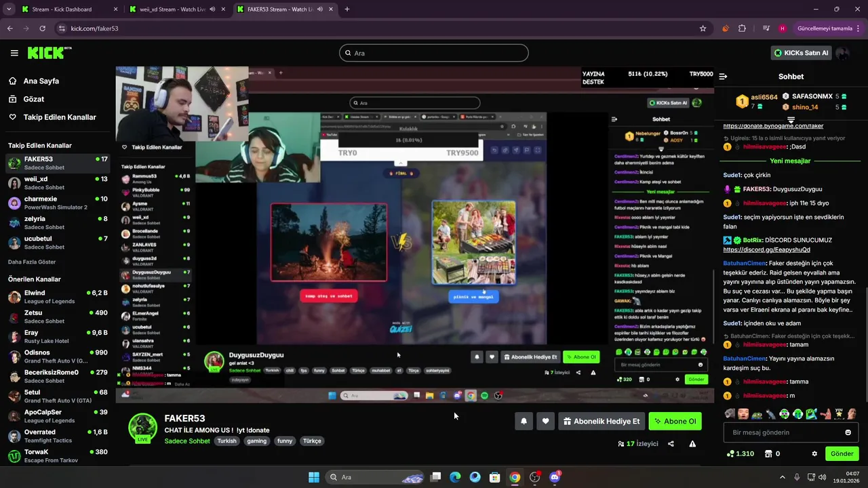Open ApoCalpSer recommended channel
The width and height of the screenshot is (868, 488).
pos(57,416)
